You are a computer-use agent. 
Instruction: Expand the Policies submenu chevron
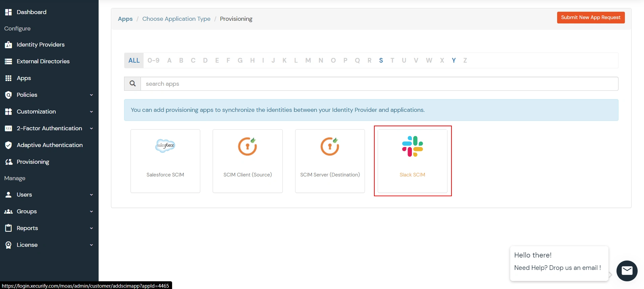pos(91,95)
